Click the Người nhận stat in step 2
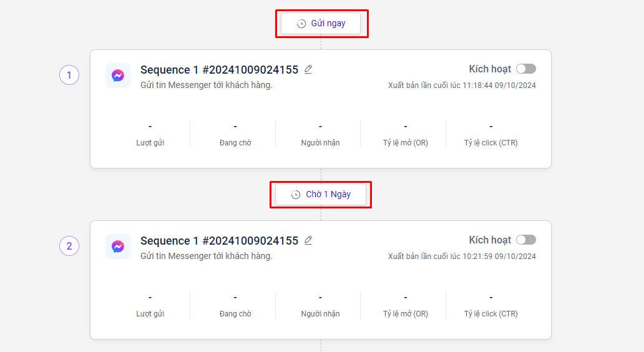The height and width of the screenshot is (352, 644). pyautogui.click(x=320, y=306)
